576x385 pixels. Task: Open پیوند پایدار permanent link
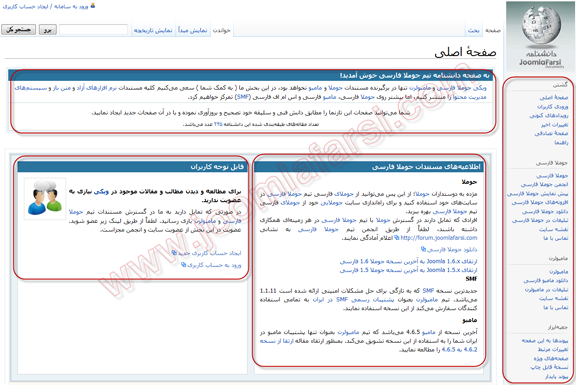tap(557, 377)
